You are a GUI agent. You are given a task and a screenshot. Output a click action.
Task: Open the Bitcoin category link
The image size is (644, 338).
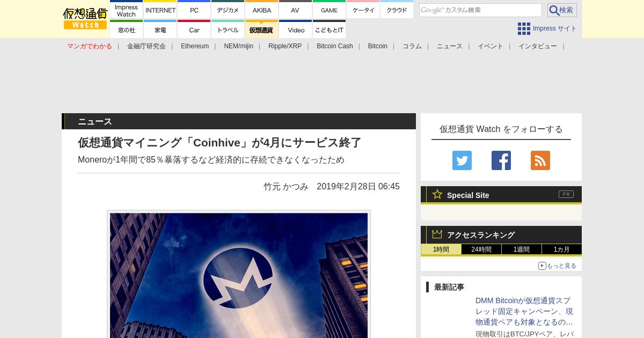378,46
